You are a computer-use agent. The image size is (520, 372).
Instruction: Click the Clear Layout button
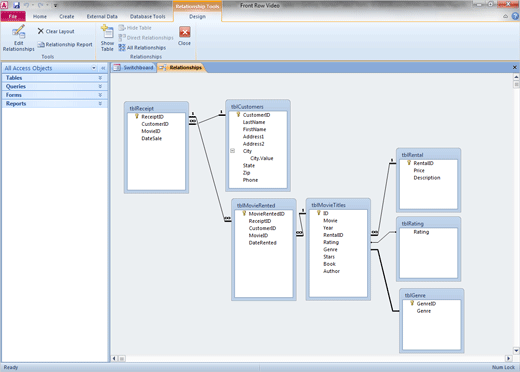pos(56,31)
